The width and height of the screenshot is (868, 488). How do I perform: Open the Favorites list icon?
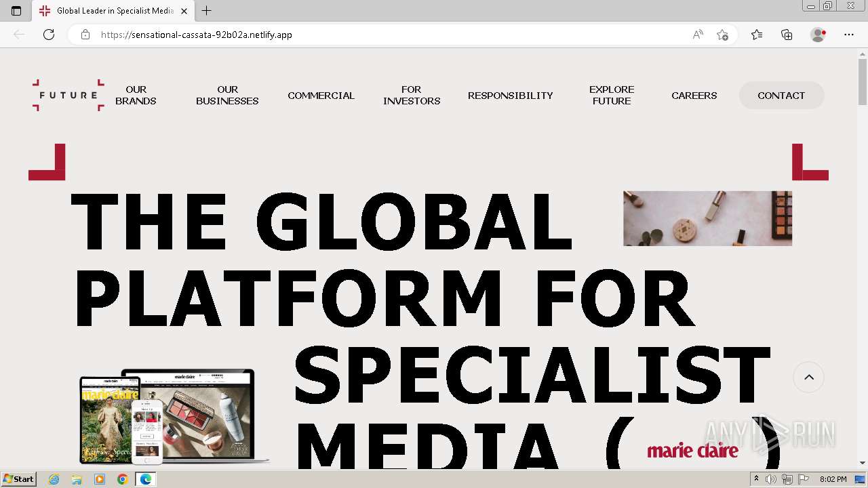click(x=757, y=35)
